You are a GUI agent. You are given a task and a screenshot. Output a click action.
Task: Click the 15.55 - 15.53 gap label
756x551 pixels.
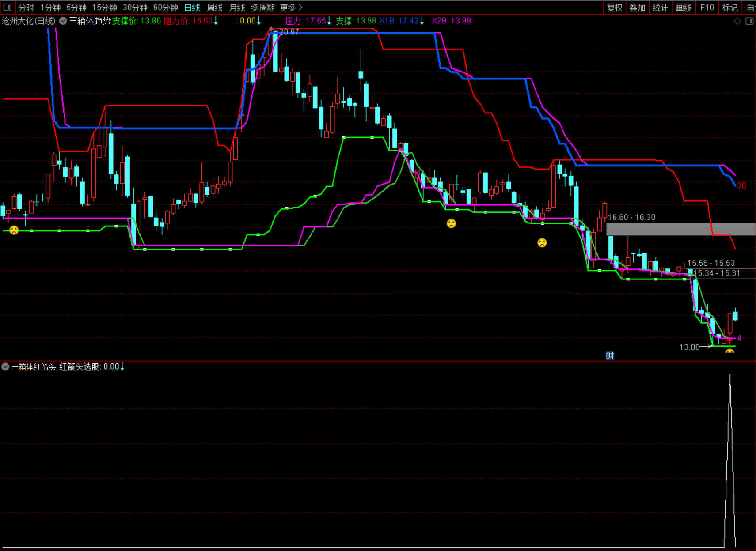tap(711, 263)
